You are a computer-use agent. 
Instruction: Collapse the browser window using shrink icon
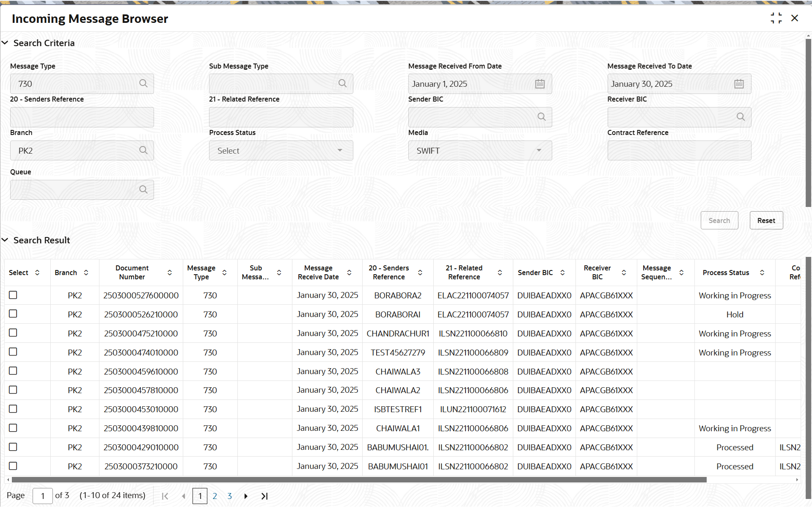776,18
